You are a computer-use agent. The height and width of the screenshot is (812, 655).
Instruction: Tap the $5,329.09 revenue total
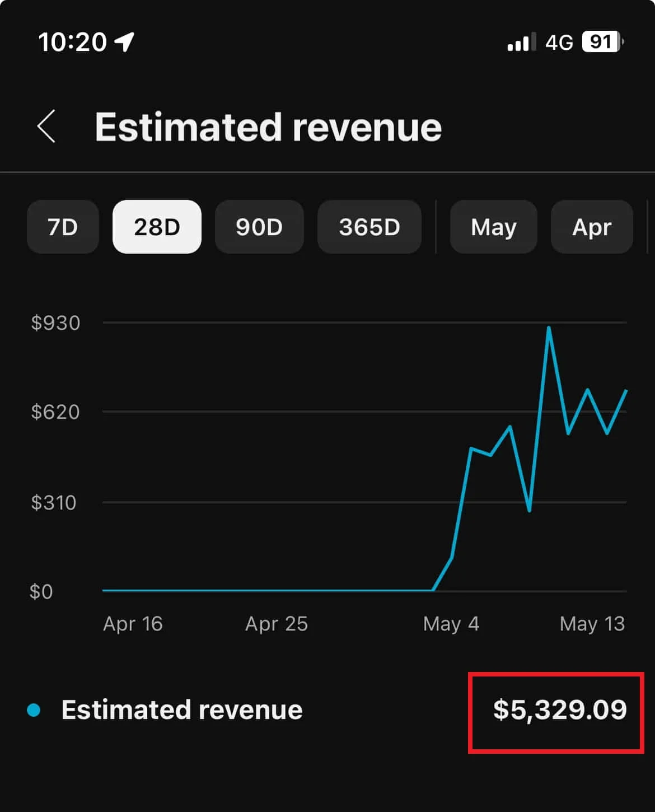coord(559,710)
